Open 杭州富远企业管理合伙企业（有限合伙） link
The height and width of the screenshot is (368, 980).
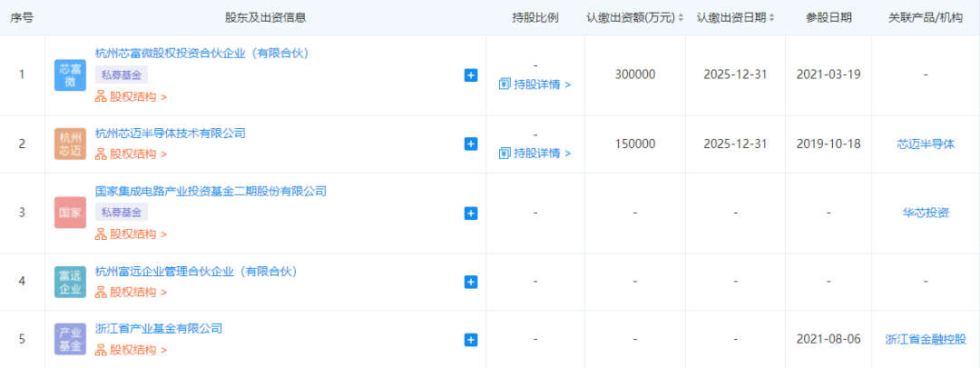(196, 271)
